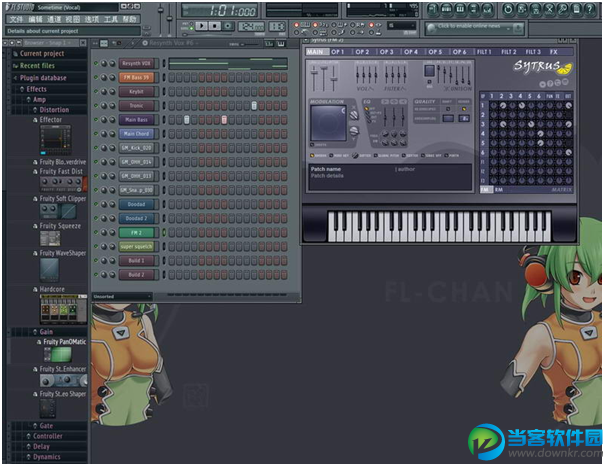Click the online news download icon
This screenshot has width=604, height=467.
tap(518, 28)
